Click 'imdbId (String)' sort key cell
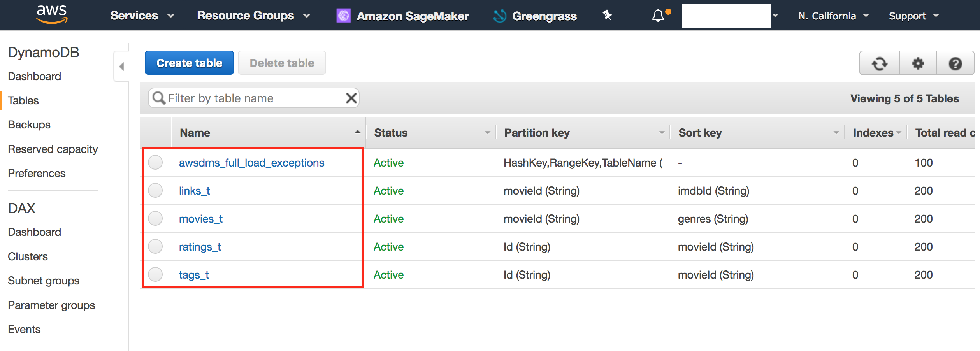Image resolution: width=980 pixels, height=351 pixels. [713, 191]
